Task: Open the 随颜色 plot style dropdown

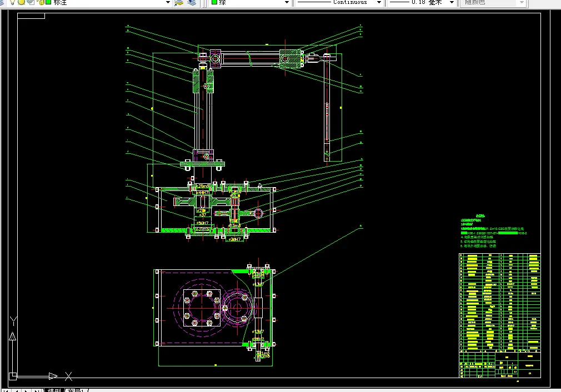Action: [x=522, y=3]
